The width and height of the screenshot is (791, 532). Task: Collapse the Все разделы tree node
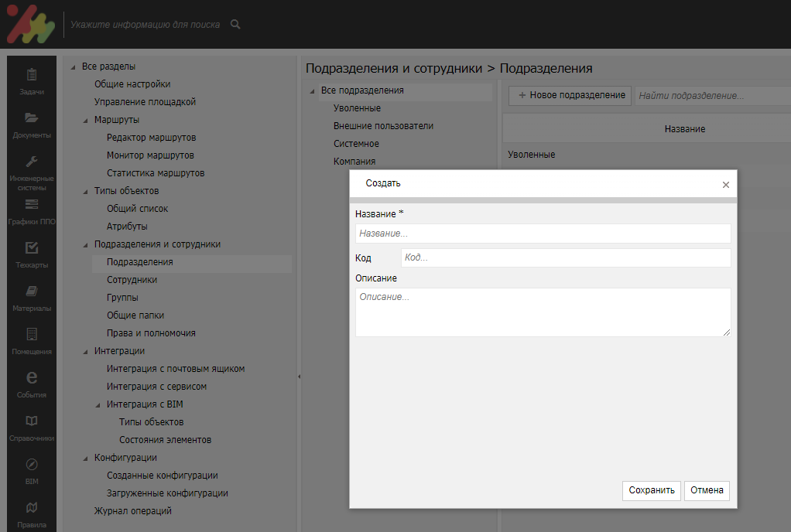74,67
